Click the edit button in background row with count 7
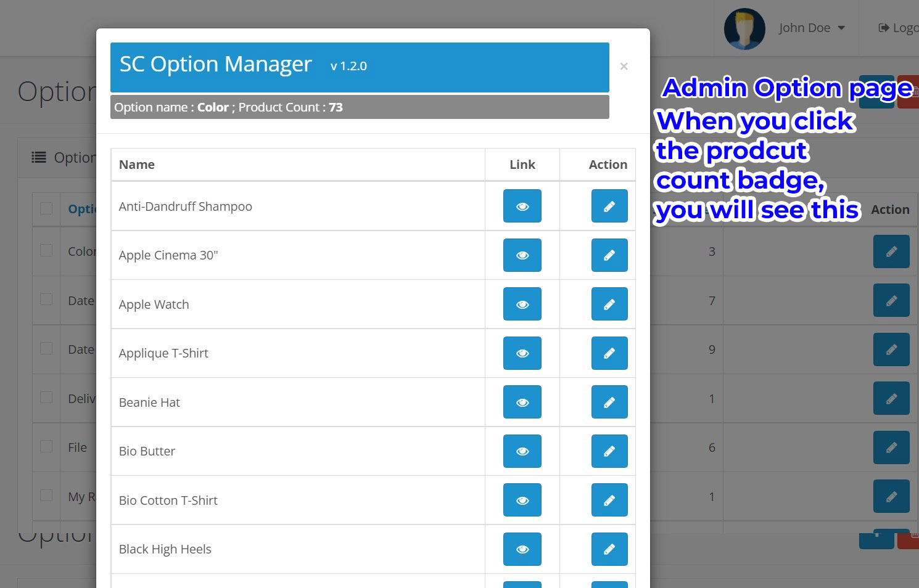 coord(891,301)
